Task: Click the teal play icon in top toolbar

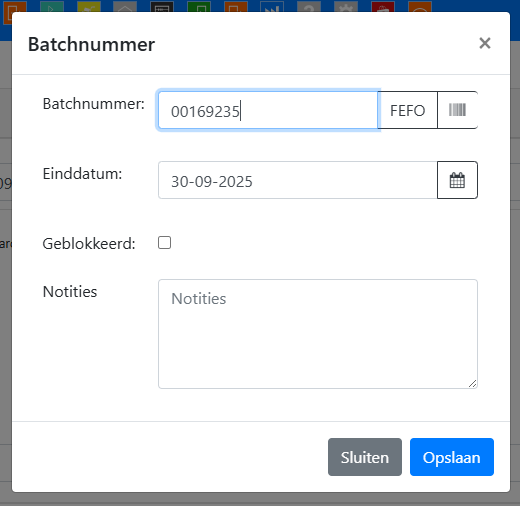Action: pyautogui.click(x=52, y=7)
